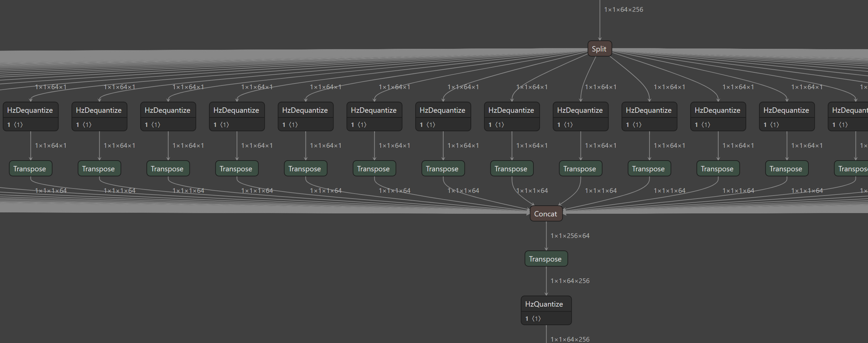Click 1×1×1×64 label under leftmost Transpose
This screenshot has width=868, height=343.
pyautogui.click(x=50, y=191)
